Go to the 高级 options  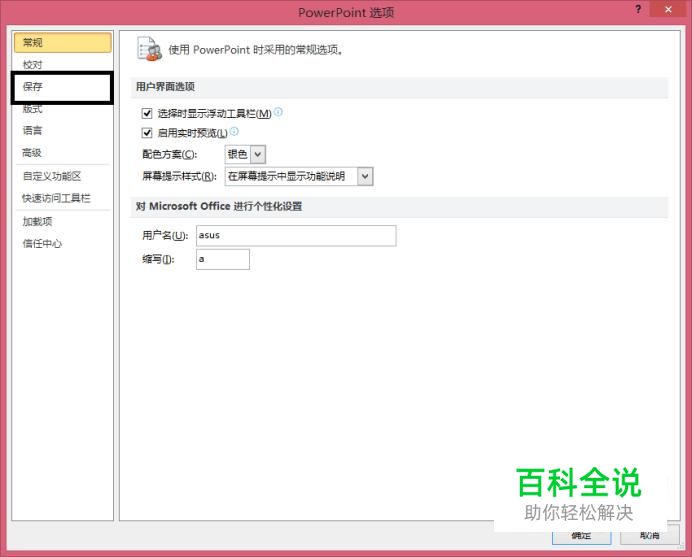[63, 153]
